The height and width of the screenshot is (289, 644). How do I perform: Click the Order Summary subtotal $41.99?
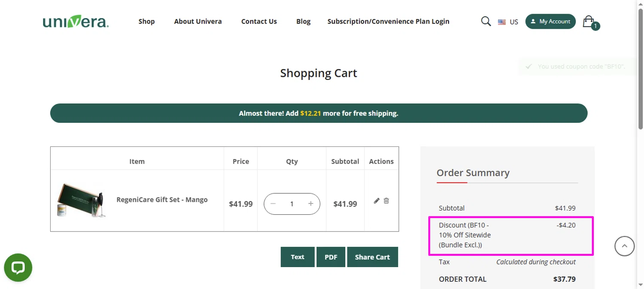[565, 208]
